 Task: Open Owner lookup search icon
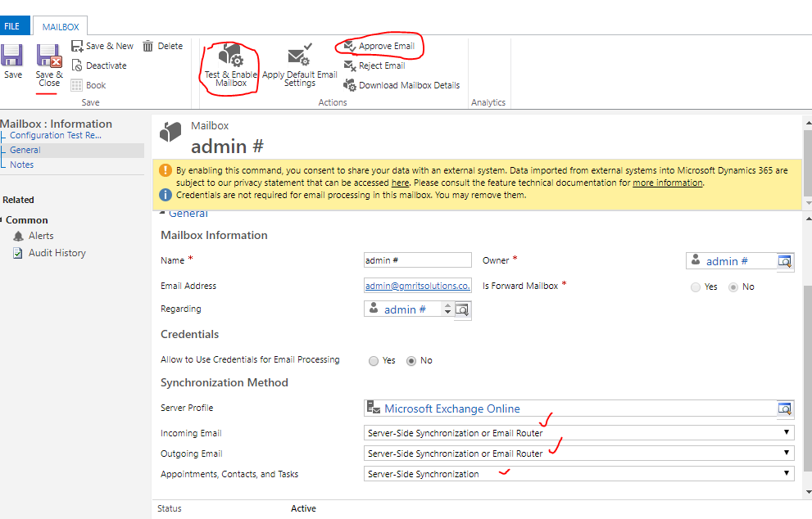click(x=785, y=261)
